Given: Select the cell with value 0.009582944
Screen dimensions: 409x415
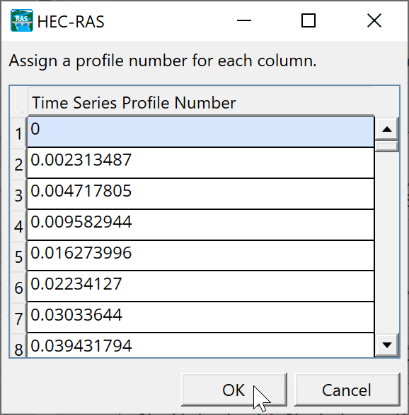Looking at the screenshot, I should (x=201, y=225).
